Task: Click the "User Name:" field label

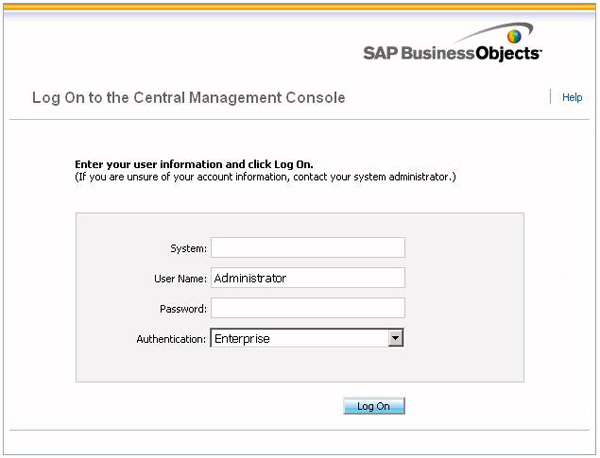Action: point(181,279)
